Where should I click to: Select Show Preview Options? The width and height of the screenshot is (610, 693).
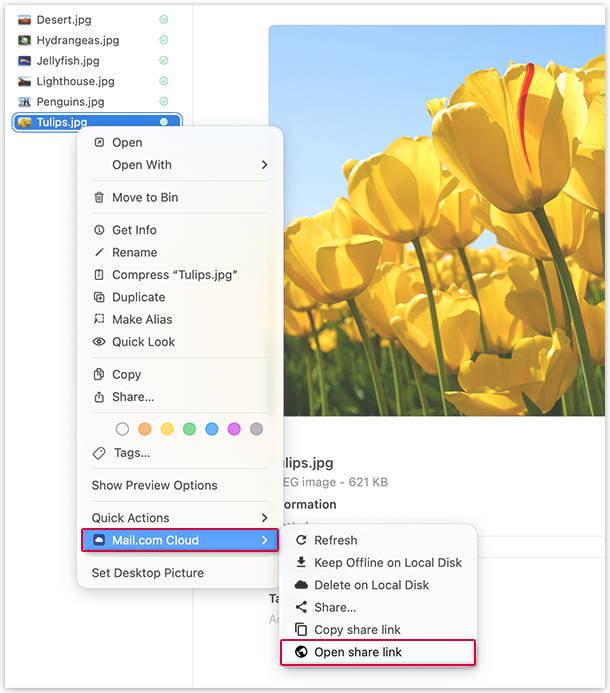point(154,485)
